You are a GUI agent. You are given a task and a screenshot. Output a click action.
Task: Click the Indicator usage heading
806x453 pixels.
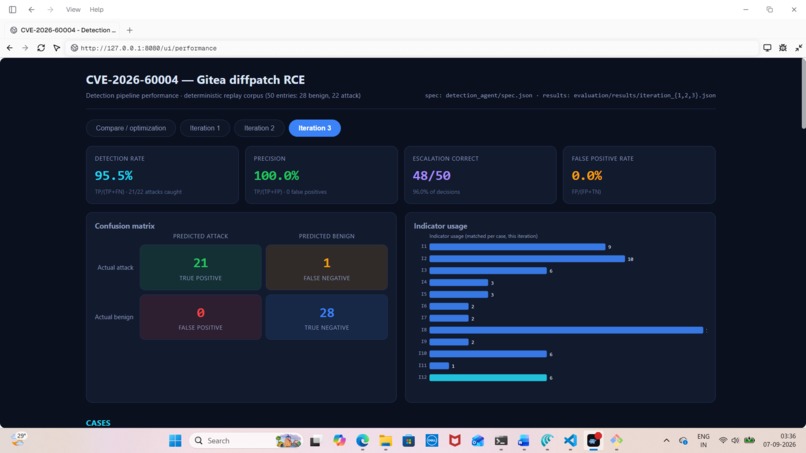pos(440,226)
